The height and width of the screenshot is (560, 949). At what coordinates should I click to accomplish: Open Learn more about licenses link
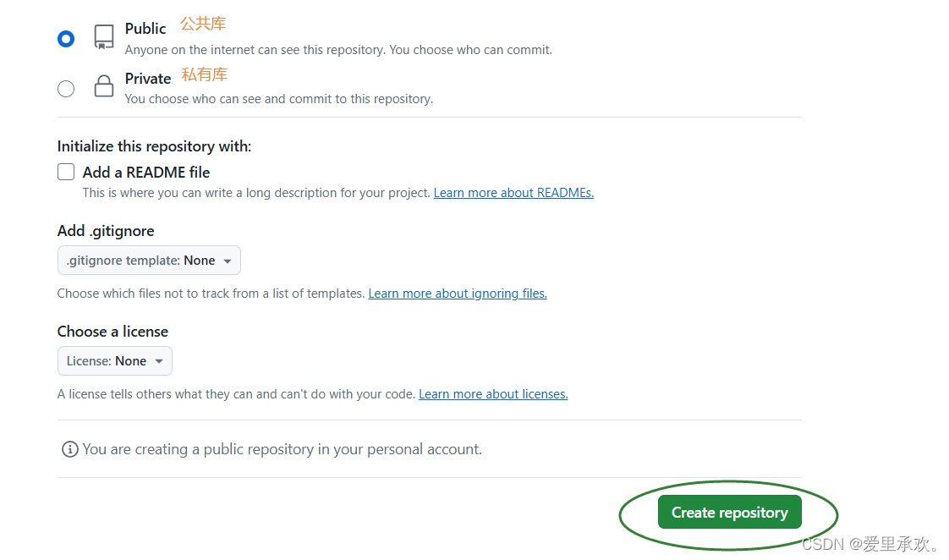pos(493,394)
